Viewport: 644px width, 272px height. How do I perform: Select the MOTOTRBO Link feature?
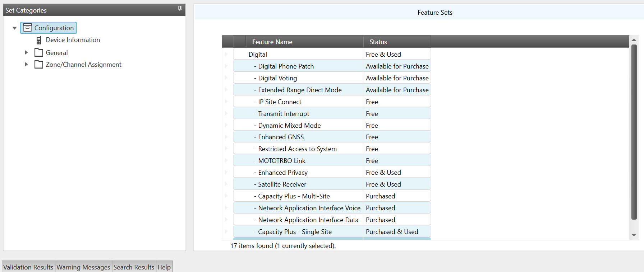332,161
